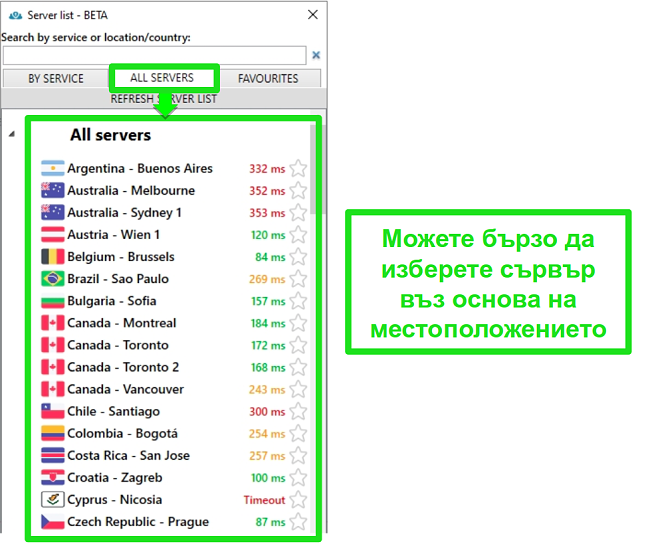Open the FAVOURITES tab
Image resolution: width=650 pixels, height=546 pixels.
268,78
